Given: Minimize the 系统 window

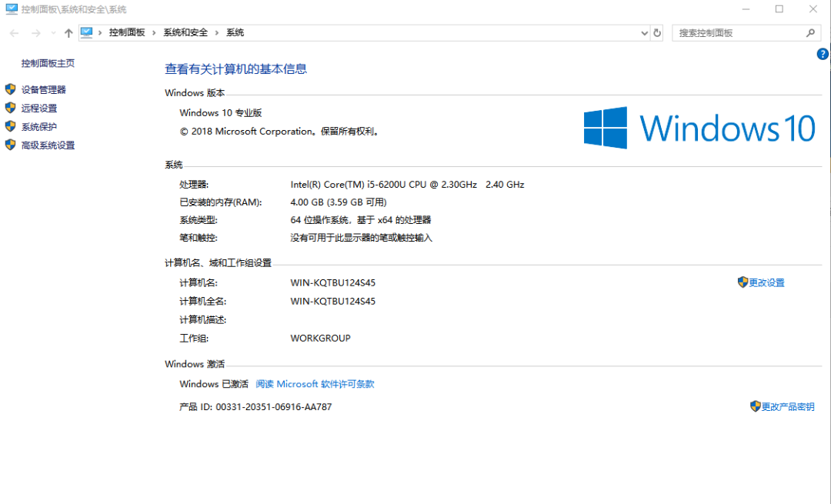Looking at the screenshot, I should coord(746,9).
